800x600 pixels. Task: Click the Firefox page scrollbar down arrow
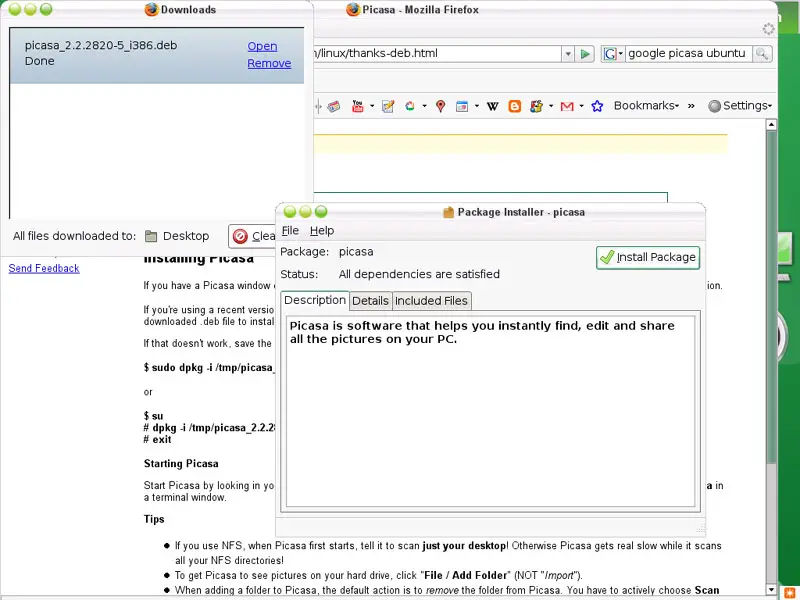pos(771,589)
